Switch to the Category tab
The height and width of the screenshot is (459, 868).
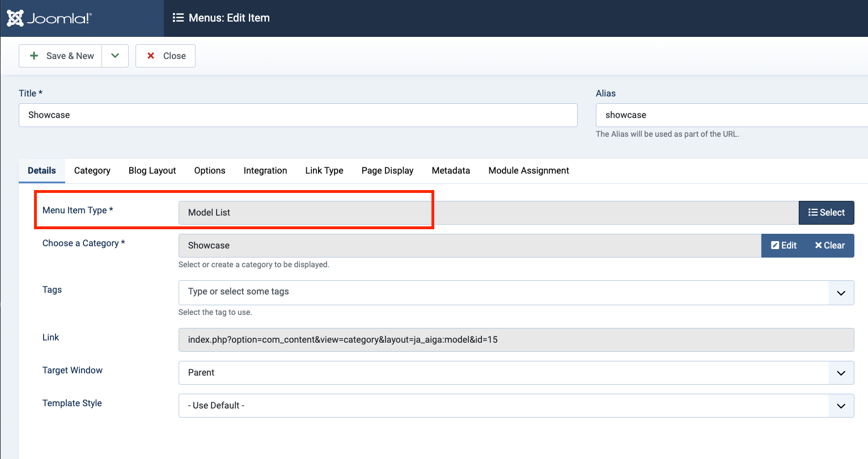(x=92, y=171)
